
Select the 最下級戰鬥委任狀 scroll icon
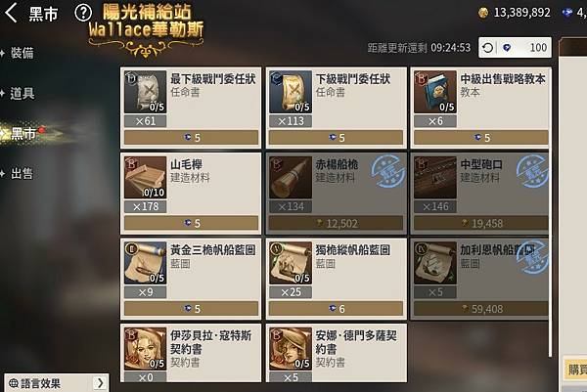[x=145, y=92]
